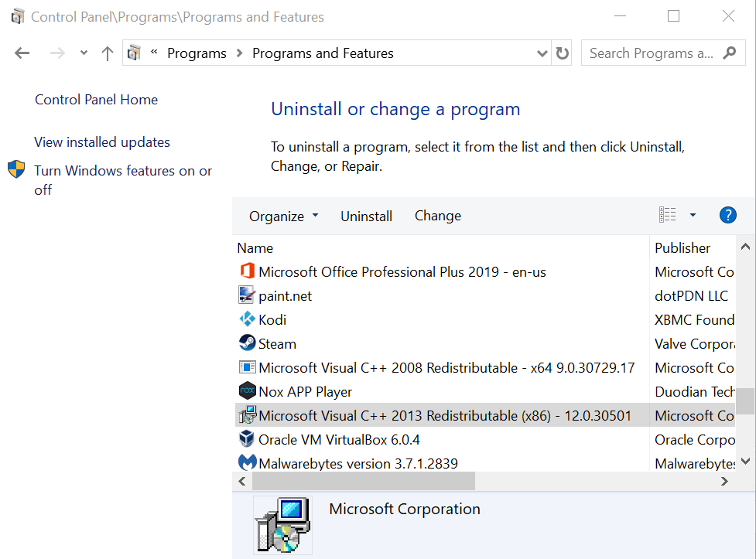Image resolution: width=756 pixels, height=559 pixels.
Task: Select Oracle VM VirtualBox 6.0.4 entry
Action: 339,439
